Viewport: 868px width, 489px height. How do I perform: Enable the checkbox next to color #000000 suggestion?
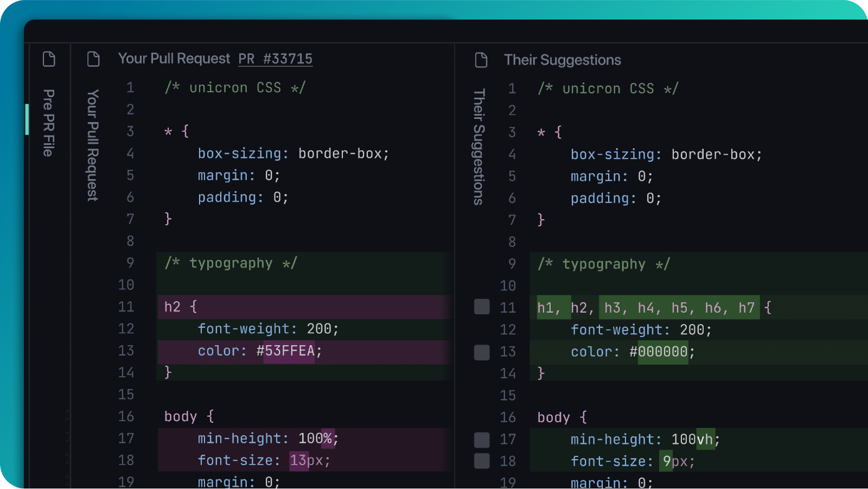click(481, 352)
